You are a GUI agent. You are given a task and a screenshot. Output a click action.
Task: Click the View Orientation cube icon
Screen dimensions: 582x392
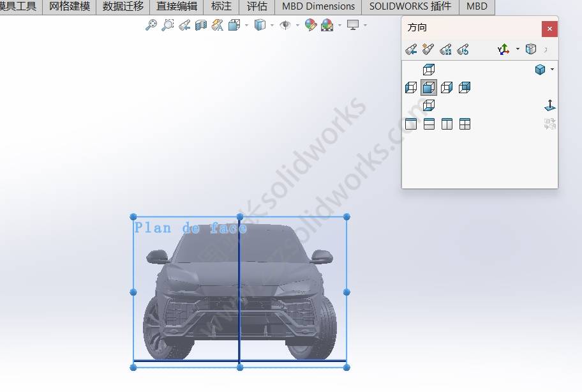click(x=234, y=25)
